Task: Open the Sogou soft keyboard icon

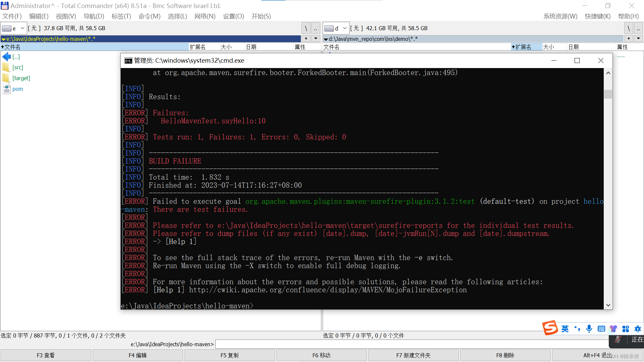Action: click(601, 329)
